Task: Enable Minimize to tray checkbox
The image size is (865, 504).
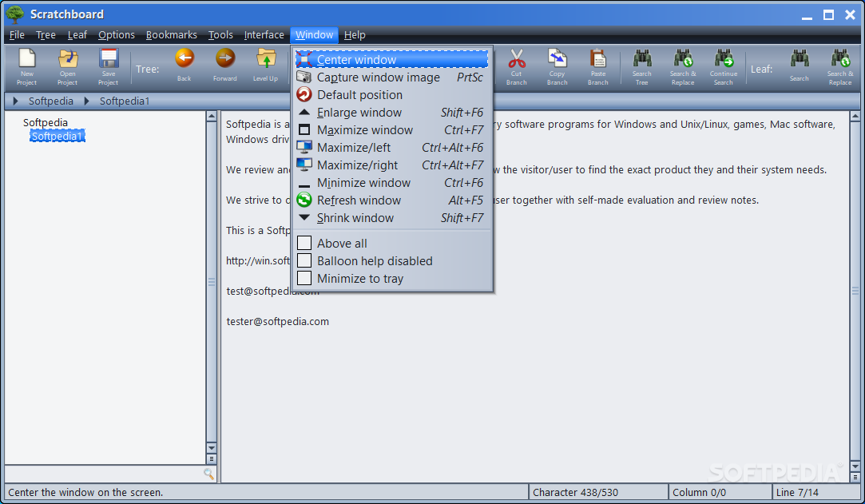Action: [x=304, y=279]
